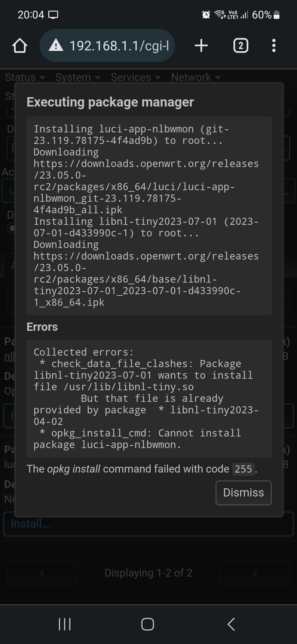This screenshot has height=644, width=297.
Task: Open the browser three-dot menu
Action: tap(274, 45)
